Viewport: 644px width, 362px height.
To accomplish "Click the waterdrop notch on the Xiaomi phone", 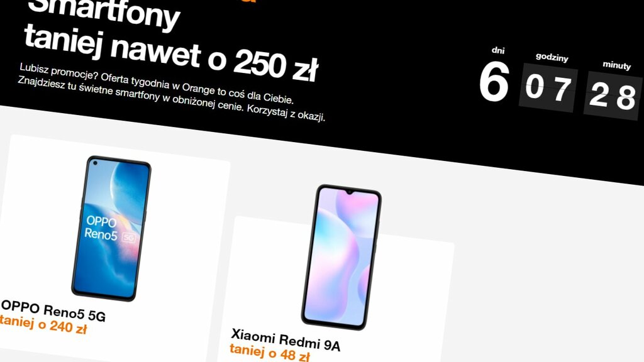I will (x=350, y=191).
